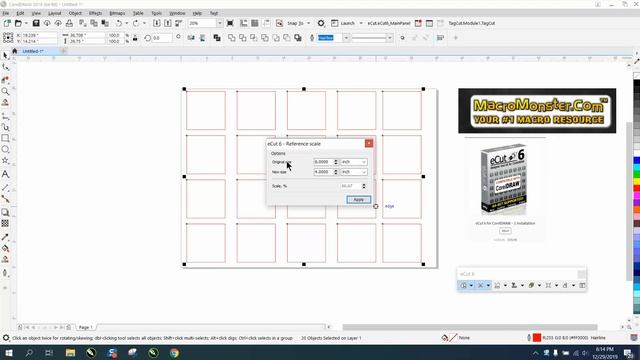
Task: Select the Page 1 tab
Action: (85, 327)
